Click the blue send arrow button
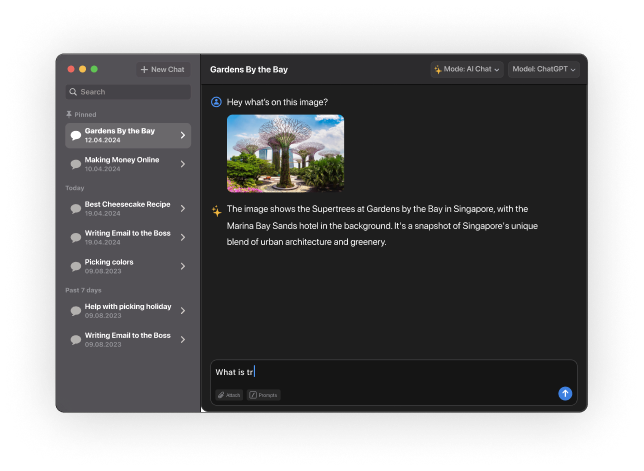The width and height of the screenshot is (644, 471). point(565,394)
